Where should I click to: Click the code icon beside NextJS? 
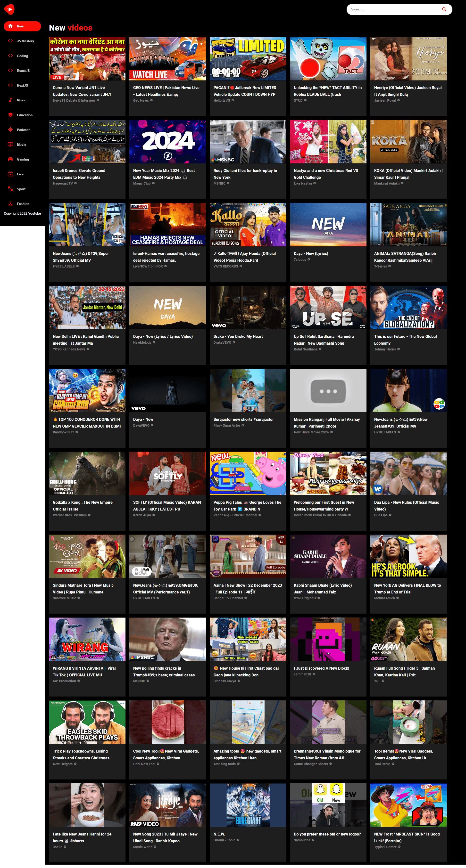tap(10, 86)
